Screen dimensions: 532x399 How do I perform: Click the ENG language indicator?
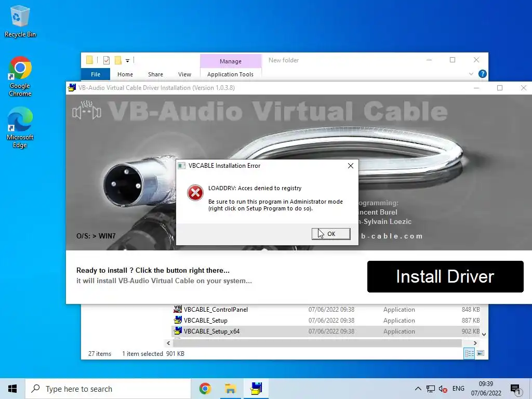coord(458,389)
